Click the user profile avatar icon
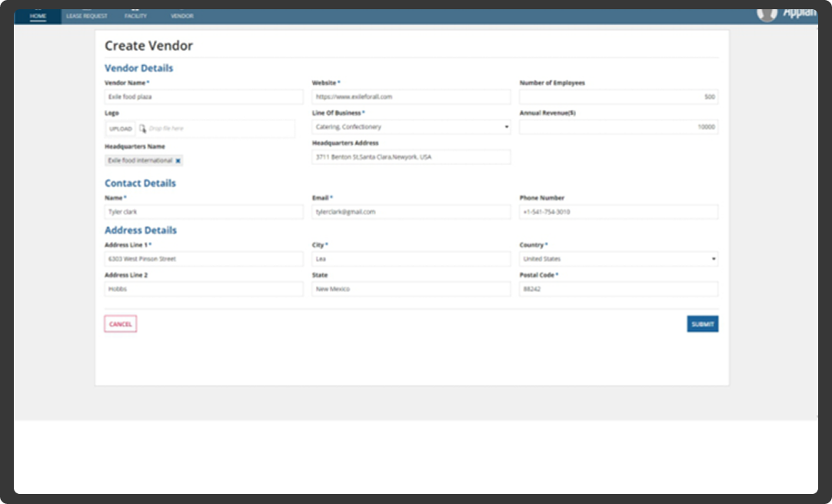Image resolution: width=832 pixels, height=504 pixels. [x=767, y=12]
